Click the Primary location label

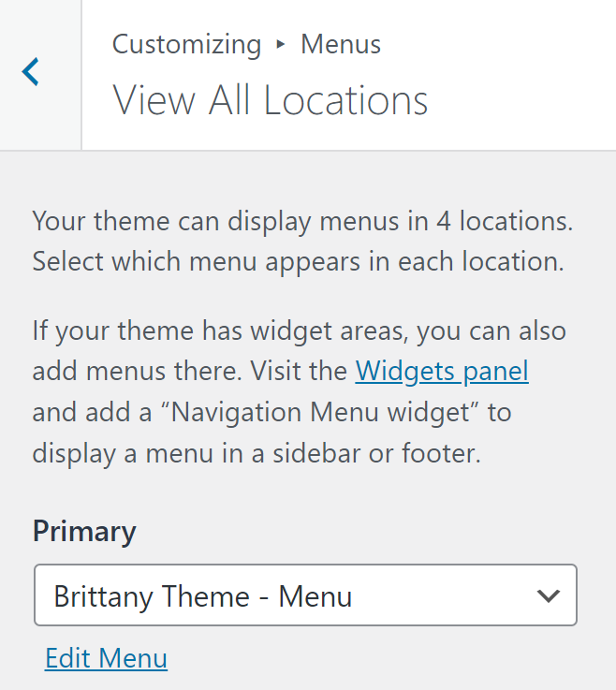coord(84,531)
